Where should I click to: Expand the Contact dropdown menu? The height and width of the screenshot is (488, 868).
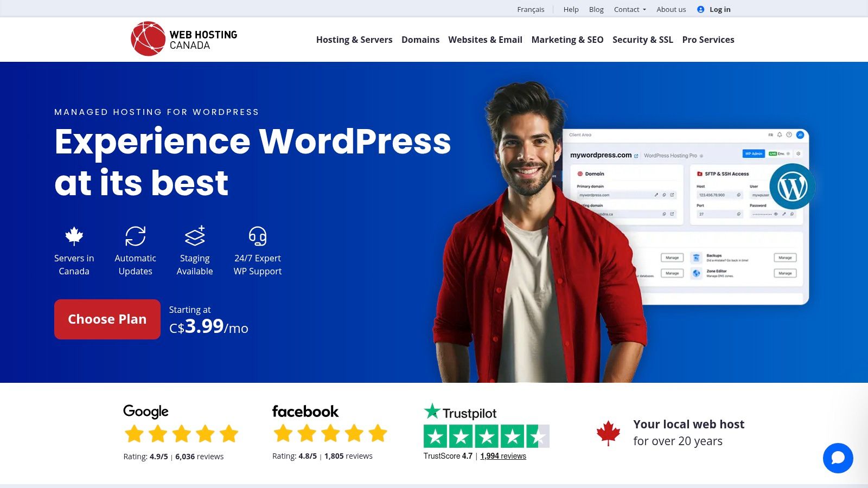(629, 9)
